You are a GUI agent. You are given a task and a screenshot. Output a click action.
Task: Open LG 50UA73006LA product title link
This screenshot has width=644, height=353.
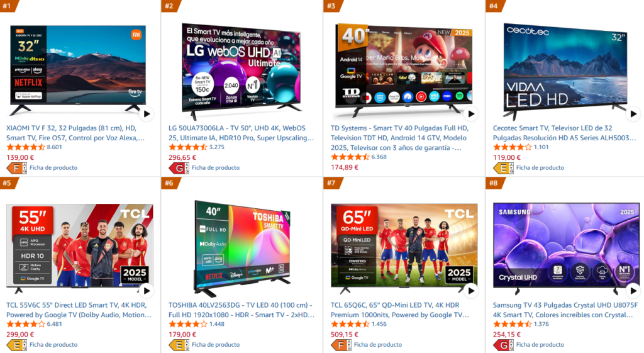(241, 133)
